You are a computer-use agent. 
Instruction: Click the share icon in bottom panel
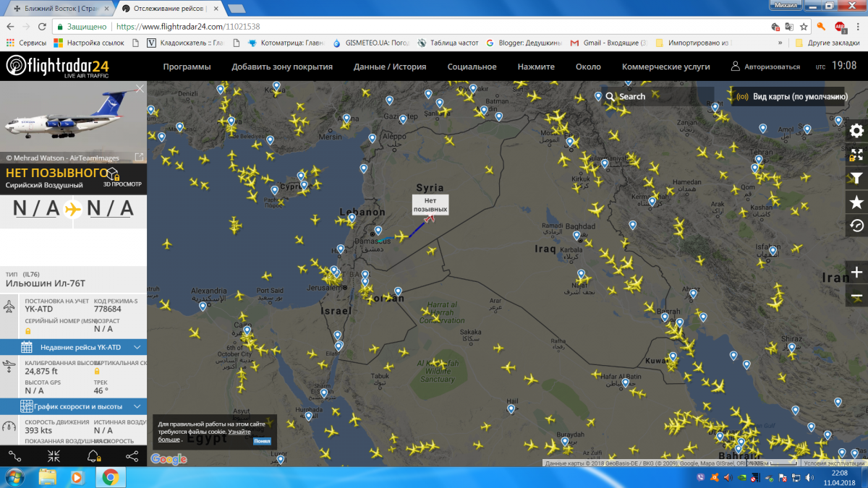coord(132,456)
